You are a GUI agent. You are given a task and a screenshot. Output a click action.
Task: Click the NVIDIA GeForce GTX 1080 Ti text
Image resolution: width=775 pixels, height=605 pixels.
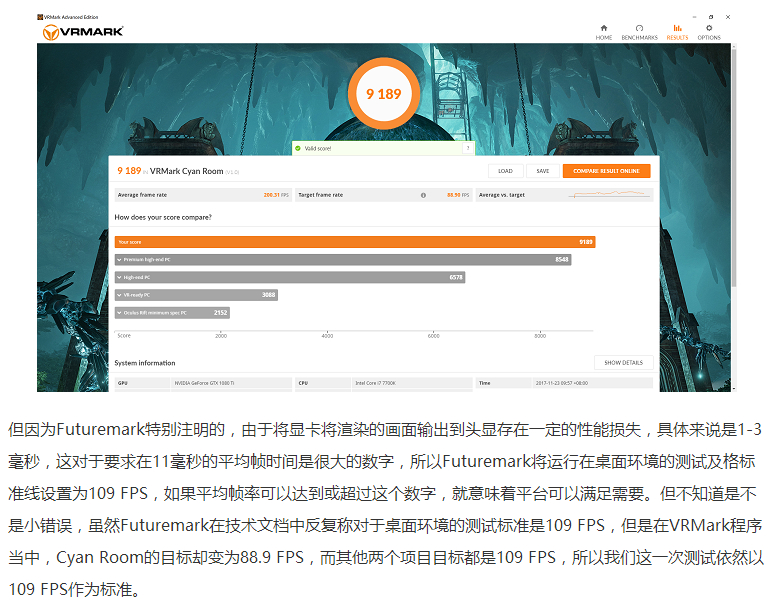[x=204, y=383]
